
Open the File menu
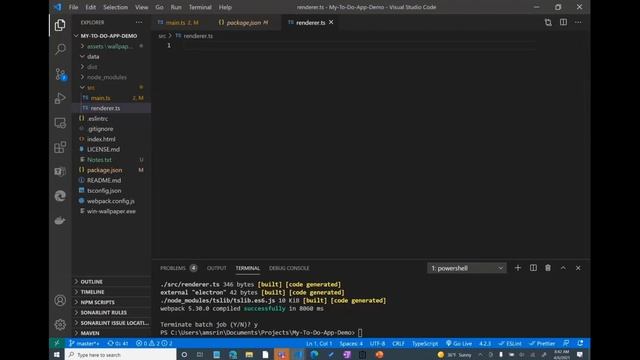coord(73,7)
